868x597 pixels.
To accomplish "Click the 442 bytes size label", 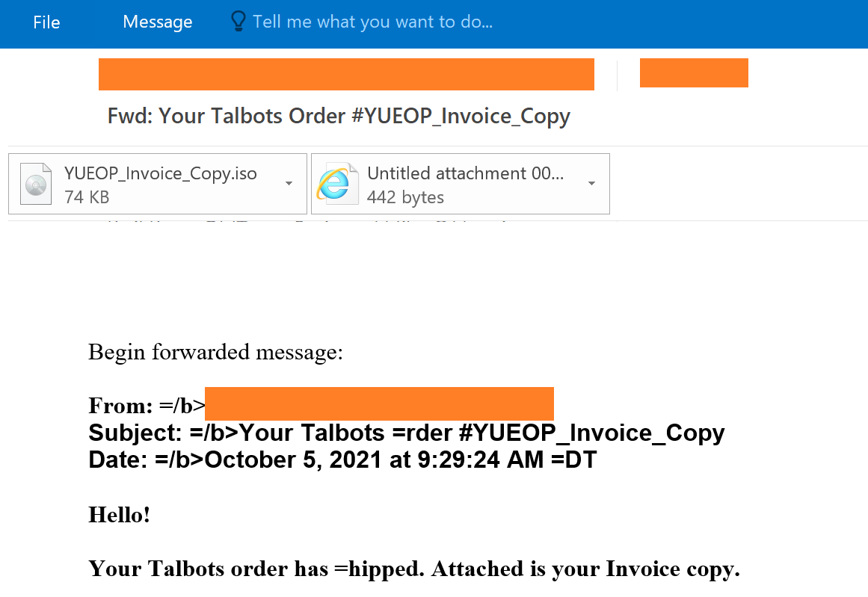I will tap(405, 197).
